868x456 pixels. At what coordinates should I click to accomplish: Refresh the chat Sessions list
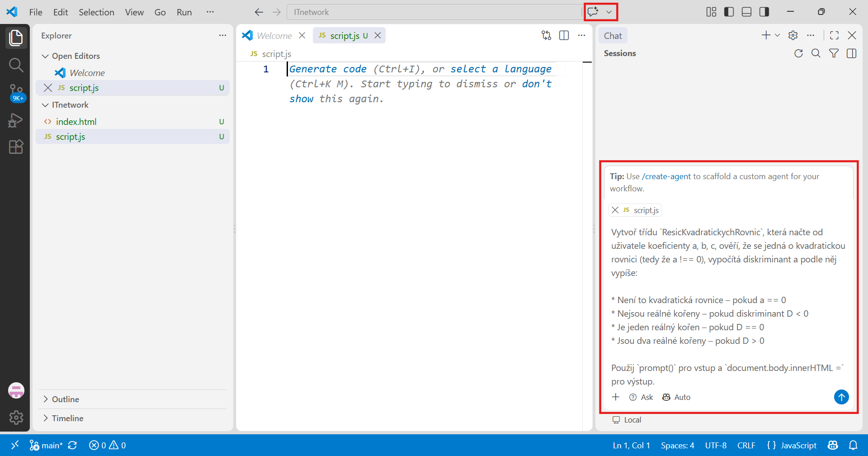point(799,53)
